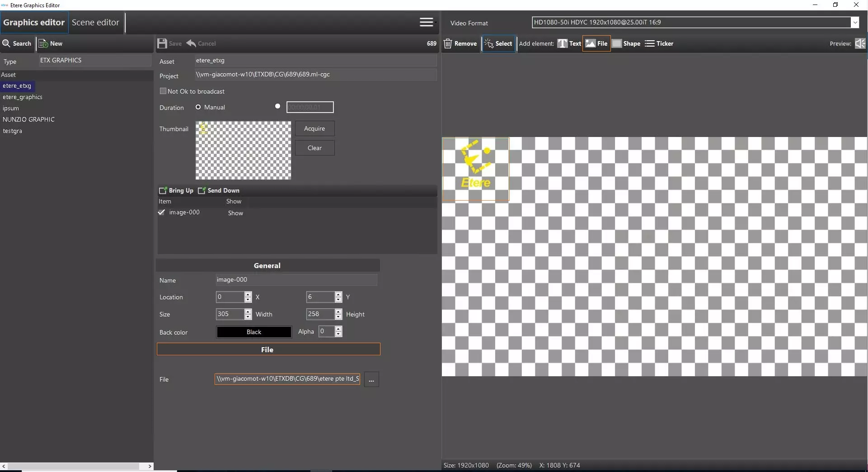This screenshot has height=472, width=868.
Task: Uncheck the image-000 item checkbox
Action: click(x=162, y=212)
